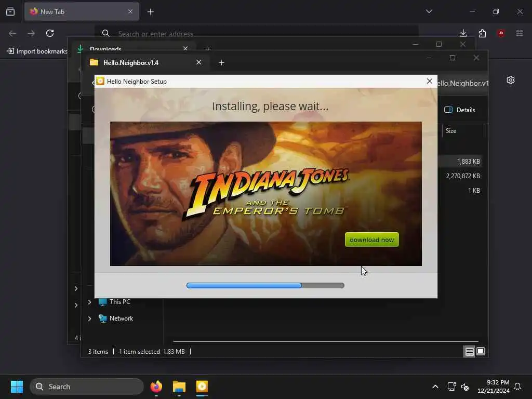Switch to the Downloads Explorer tab
This screenshot has width=532, height=399.
(134, 48)
